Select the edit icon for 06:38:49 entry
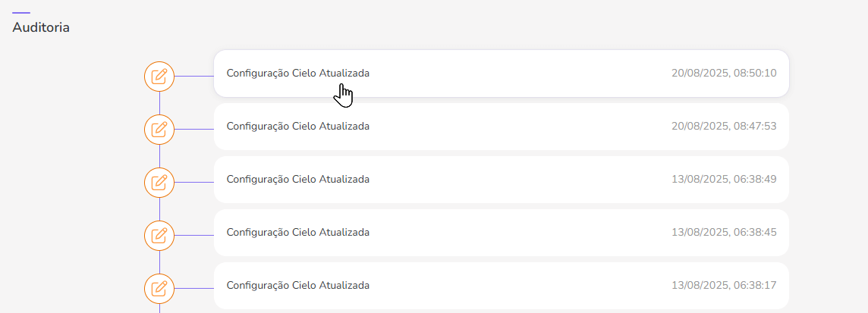Viewport: 868px width, 313px height. (x=159, y=182)
